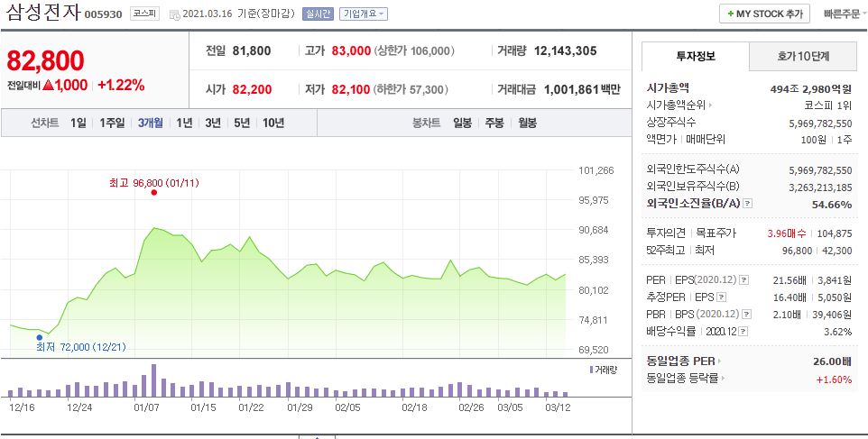Click the 외국인소진율 value 54.66%
868x439 pixels.
832,205
